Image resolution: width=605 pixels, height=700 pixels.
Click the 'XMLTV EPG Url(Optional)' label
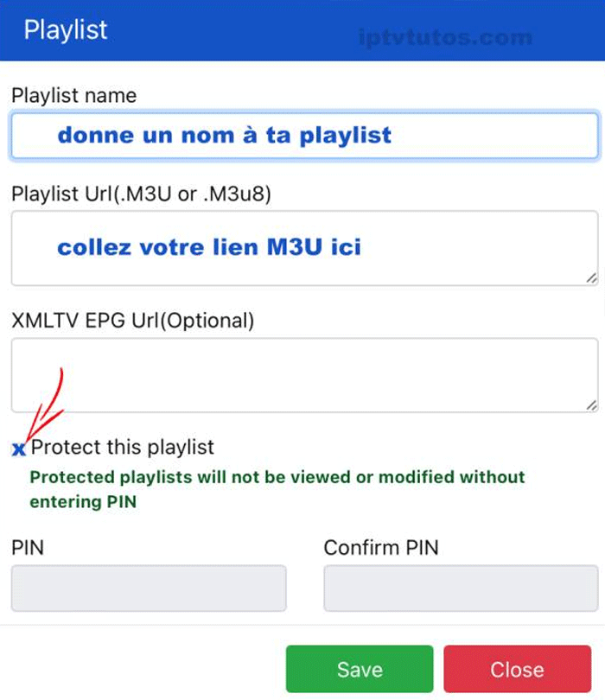(x=133, y=321)
